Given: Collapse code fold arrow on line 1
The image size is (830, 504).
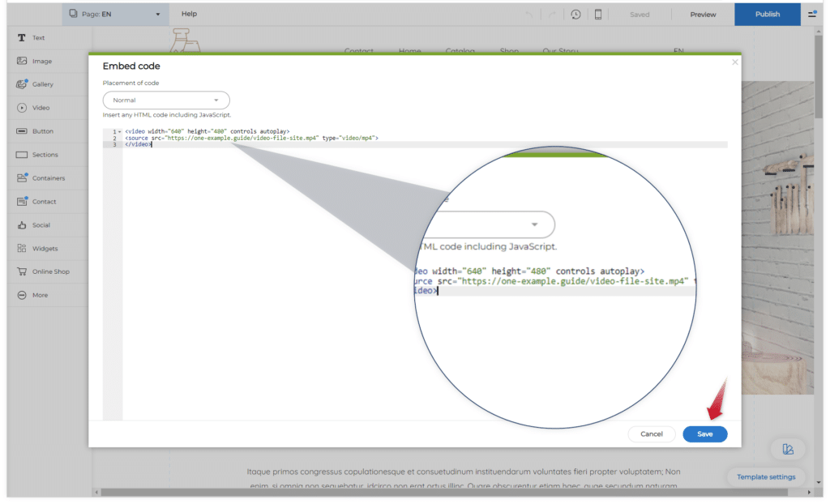Looking at the screenshot, I should coord(120,131).
